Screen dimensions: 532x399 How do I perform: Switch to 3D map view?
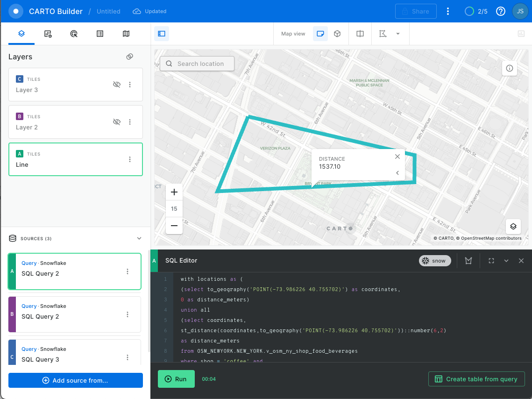tap(337, 34)
